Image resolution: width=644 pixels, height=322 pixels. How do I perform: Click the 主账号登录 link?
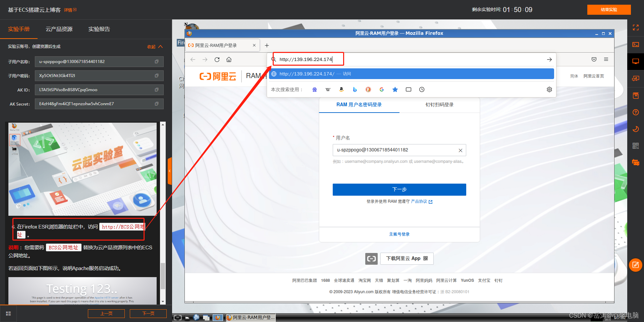pyautogui.click(x=399, y=234)
